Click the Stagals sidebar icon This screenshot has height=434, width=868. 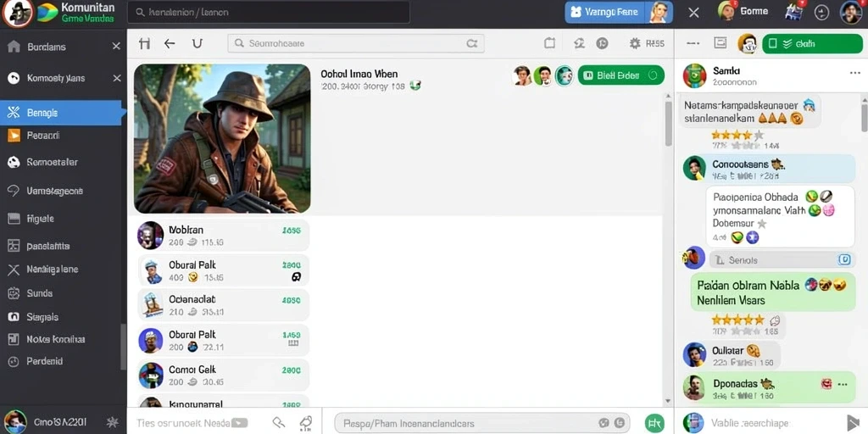[14, 317]
